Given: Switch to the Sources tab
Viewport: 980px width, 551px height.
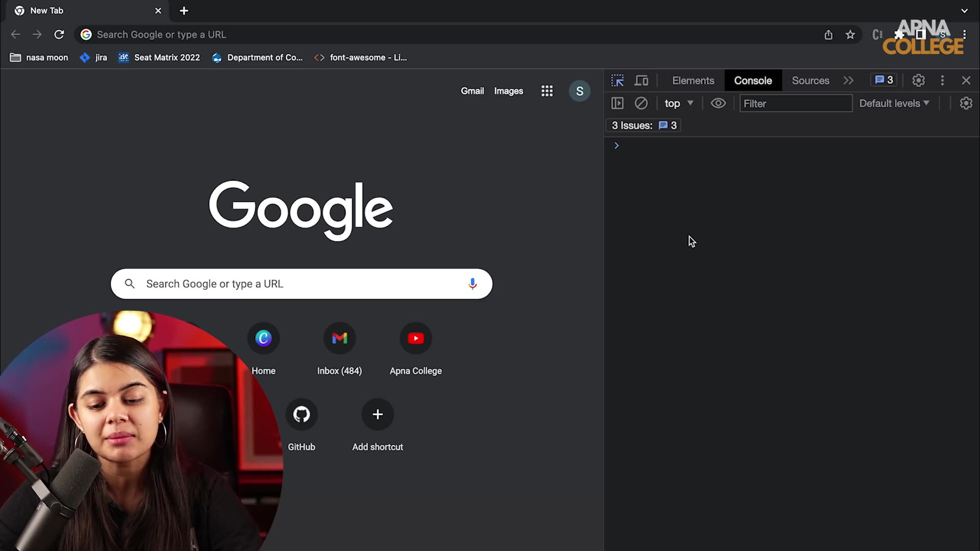Looking at the screenshot, I should (811, 81).
